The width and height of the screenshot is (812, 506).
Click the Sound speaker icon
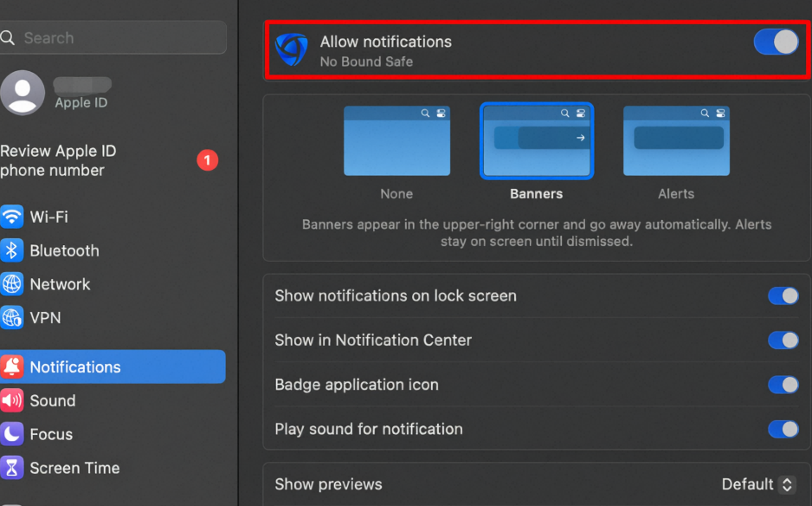pos(11,400)
